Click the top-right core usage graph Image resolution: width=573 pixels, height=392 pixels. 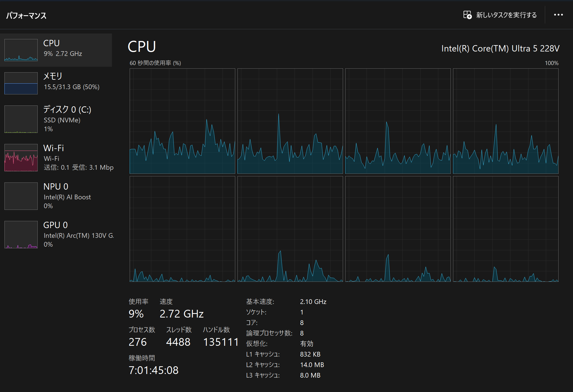pos(506,121)
